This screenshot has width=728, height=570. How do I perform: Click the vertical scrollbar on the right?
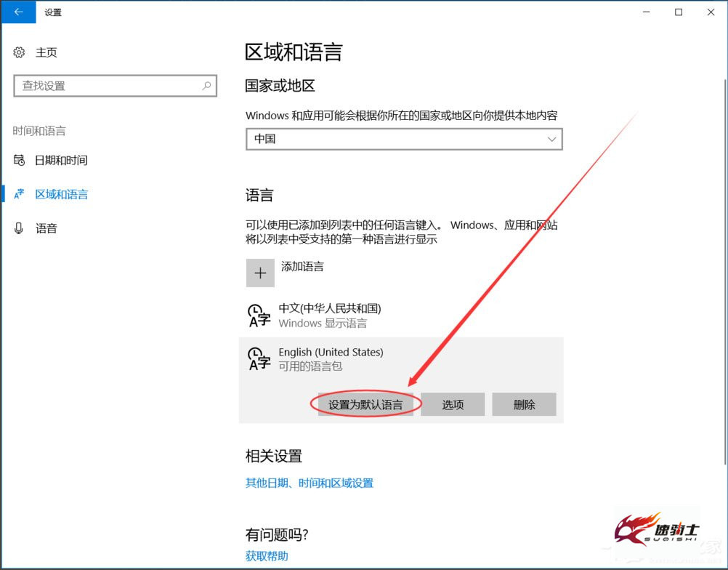[x=725, y=272]
